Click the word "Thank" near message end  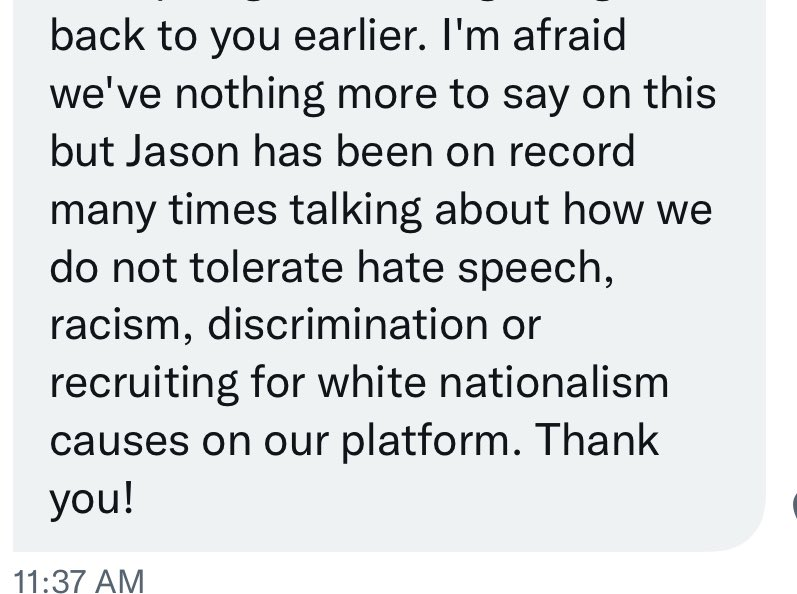pos(597,440)
